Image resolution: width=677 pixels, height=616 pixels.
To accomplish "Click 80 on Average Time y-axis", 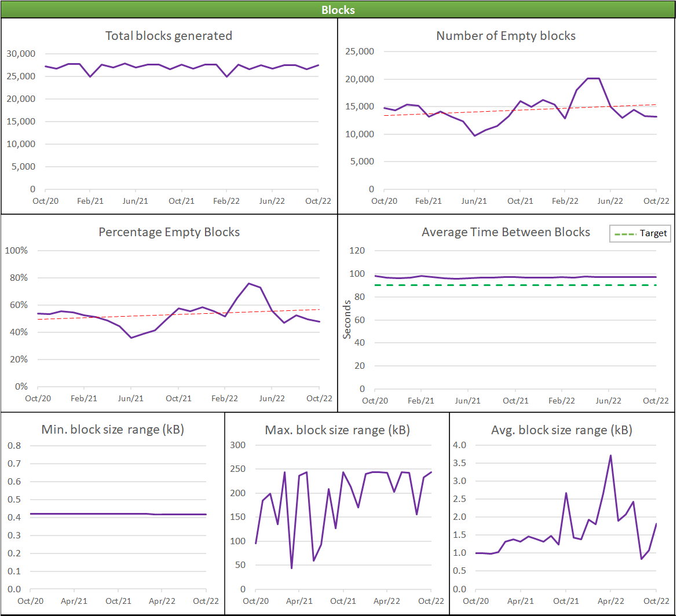I will pyautogui.click(x=359, y=297).
